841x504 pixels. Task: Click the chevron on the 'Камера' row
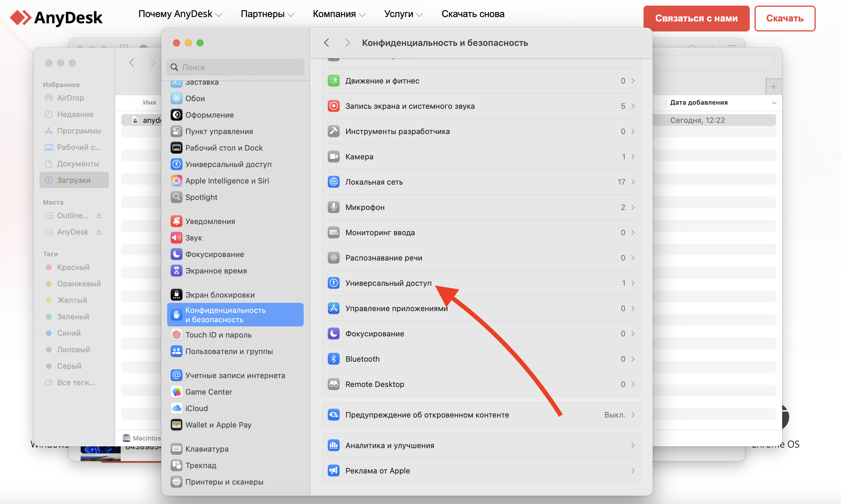[x=633, y=156]
